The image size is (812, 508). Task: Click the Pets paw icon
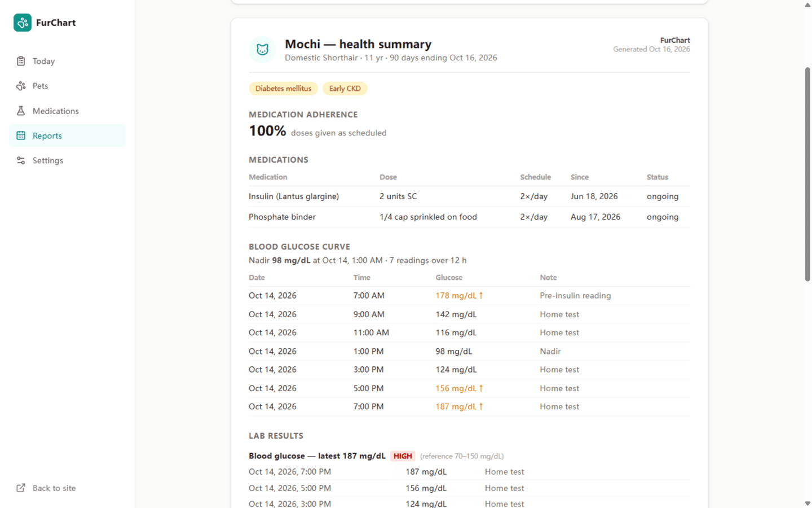pos(21,86)
